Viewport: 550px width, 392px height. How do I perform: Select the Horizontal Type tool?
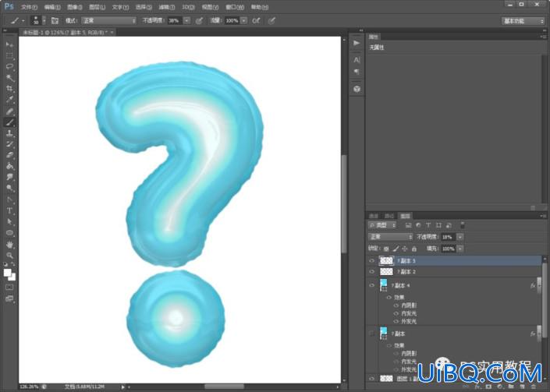[9, 211]
